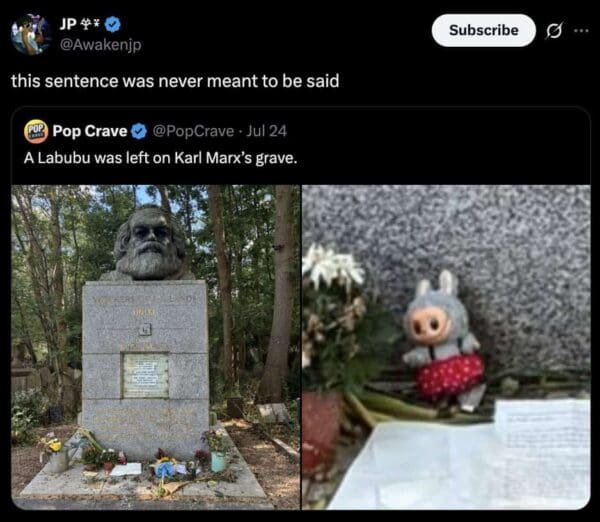
Task: Click JP's blue verified badge
Action: point(113,24)
